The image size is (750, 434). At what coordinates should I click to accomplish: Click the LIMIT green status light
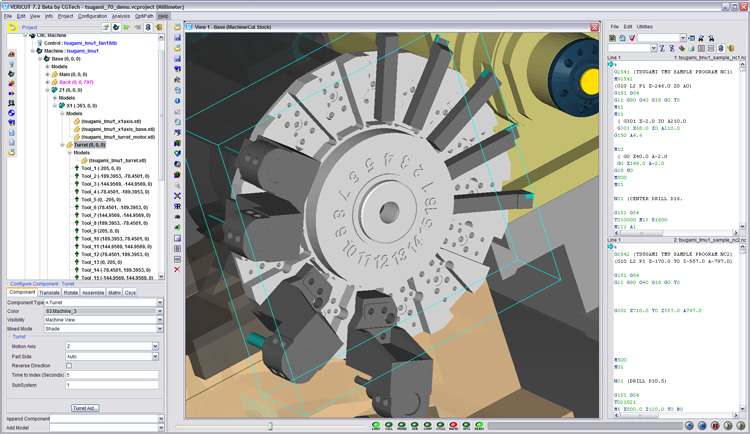[x=376, y=424]
